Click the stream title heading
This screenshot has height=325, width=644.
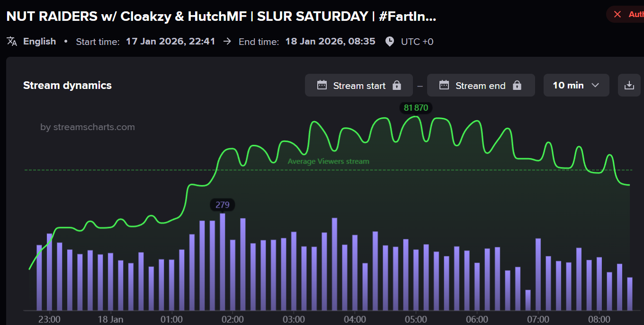point(221,16)
